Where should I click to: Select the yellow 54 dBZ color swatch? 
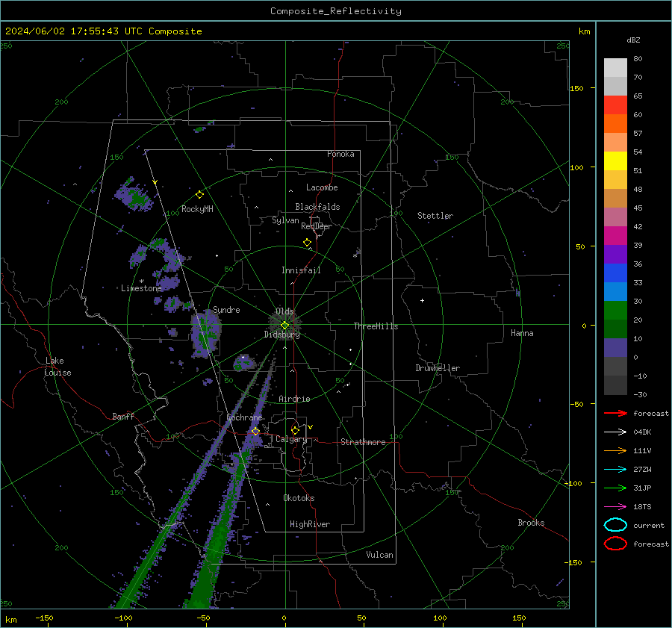[x=615, y=161]
